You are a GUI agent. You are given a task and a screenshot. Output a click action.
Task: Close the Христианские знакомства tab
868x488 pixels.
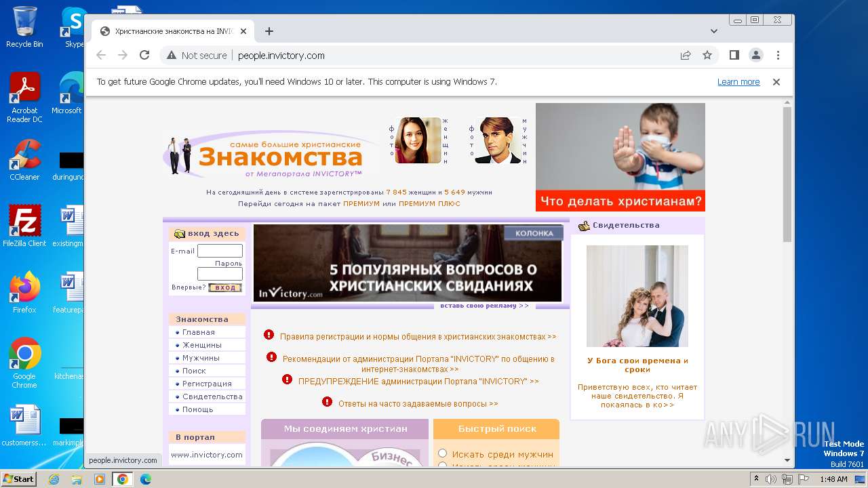pyautogui.click(x=243, y=31)
